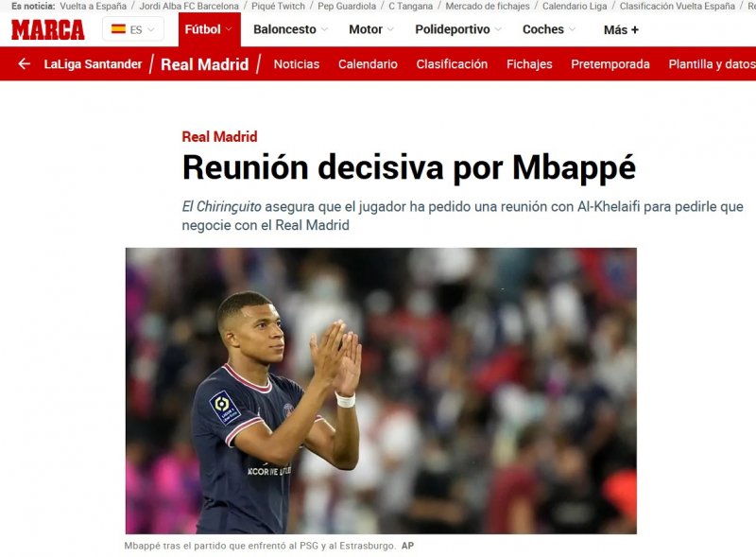Expand the Coches menu chevron
This screenshot has width=756, height=557.
[x=573, y=29]
